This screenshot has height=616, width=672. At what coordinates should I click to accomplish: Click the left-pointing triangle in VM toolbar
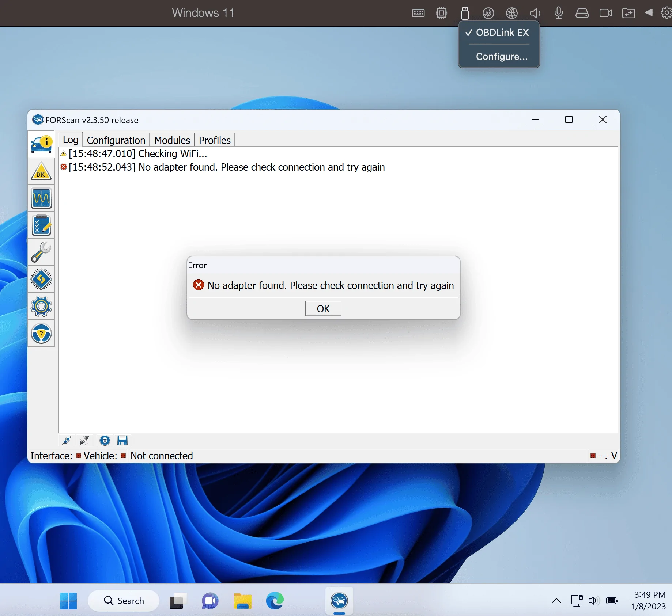point(649,12)
